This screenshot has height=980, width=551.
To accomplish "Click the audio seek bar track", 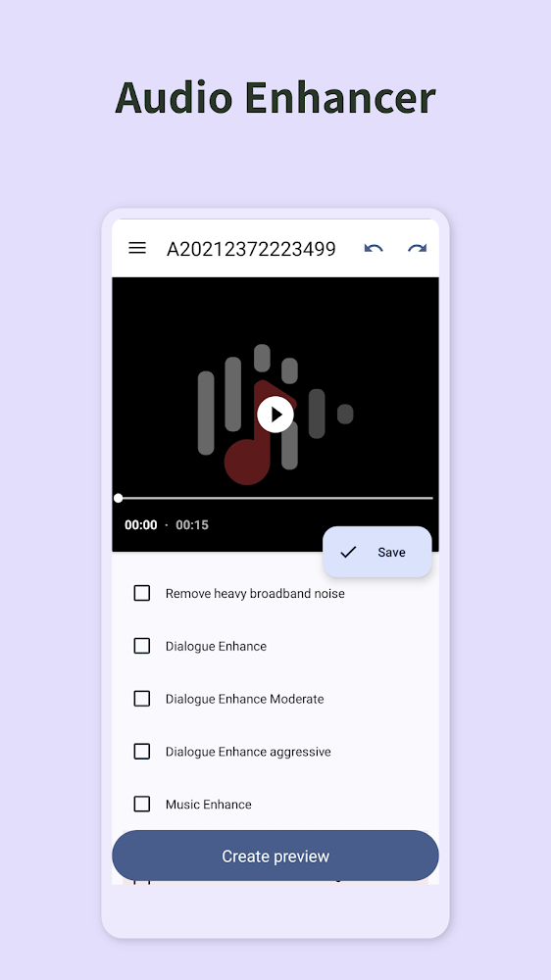I will (275, 498).
